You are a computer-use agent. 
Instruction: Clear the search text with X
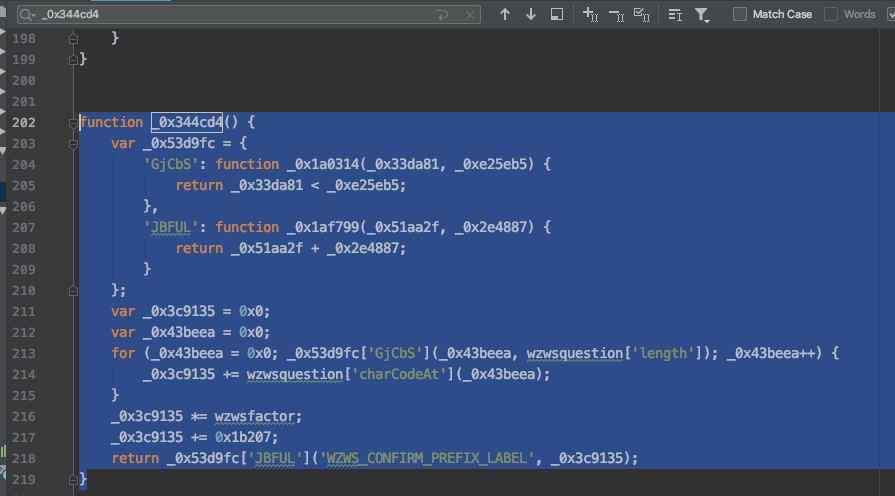point(470,15)
